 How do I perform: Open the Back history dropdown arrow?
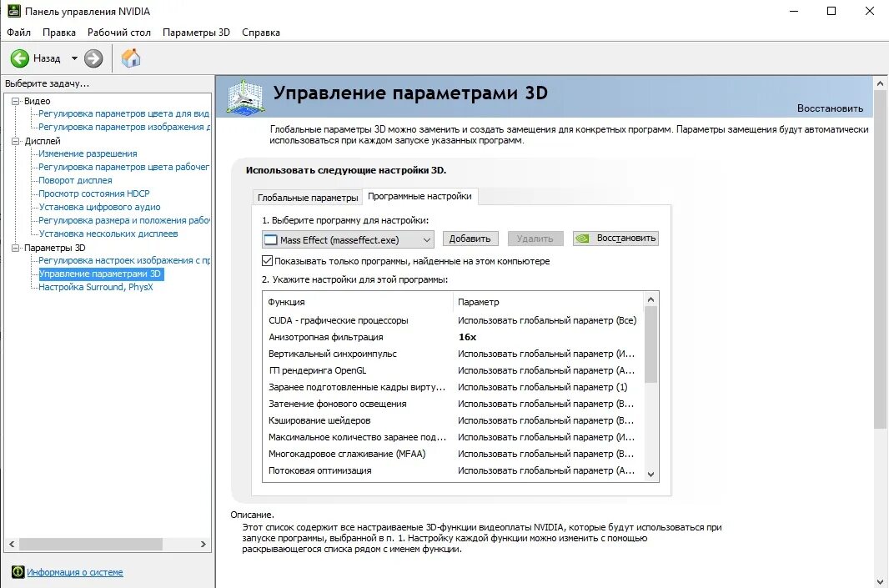tap(74, 58)
